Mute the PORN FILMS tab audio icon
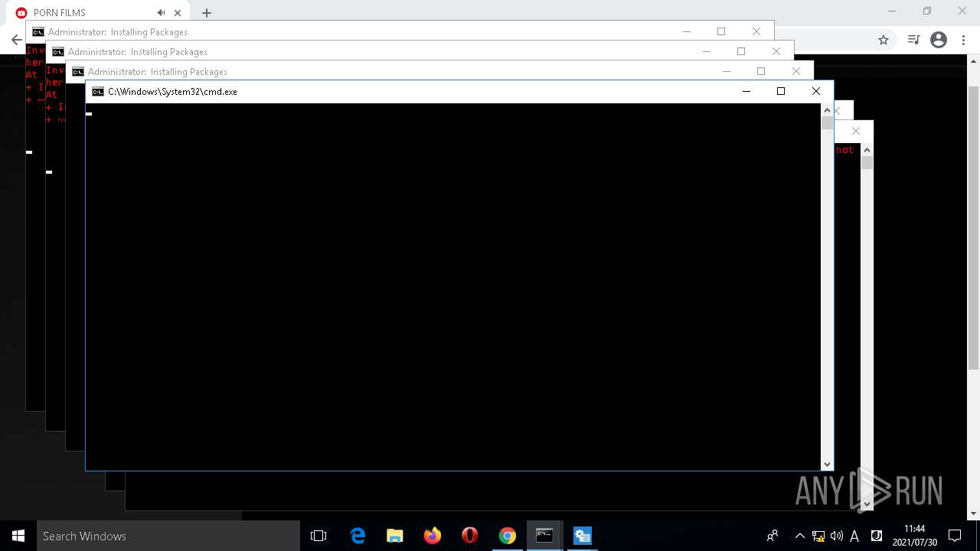Screen dimensions: 980x551 click(161, 13)
